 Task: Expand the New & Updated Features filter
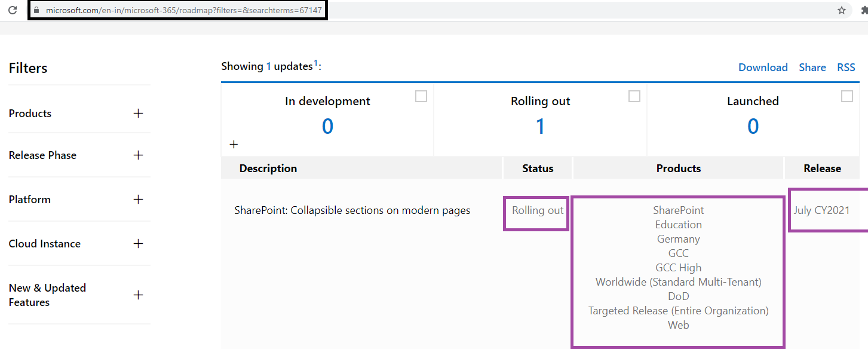[139, 295]
